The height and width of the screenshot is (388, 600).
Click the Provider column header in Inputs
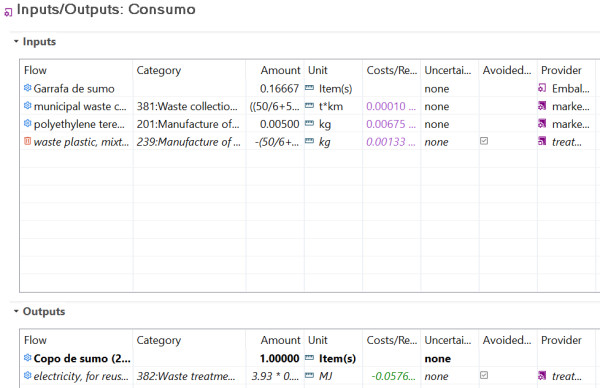(561, 70)
